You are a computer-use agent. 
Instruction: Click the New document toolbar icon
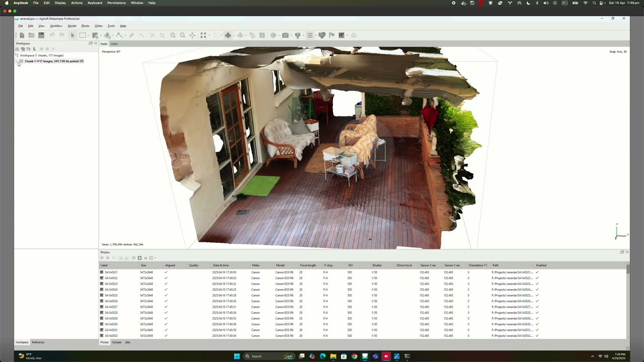tap(22, 35)
